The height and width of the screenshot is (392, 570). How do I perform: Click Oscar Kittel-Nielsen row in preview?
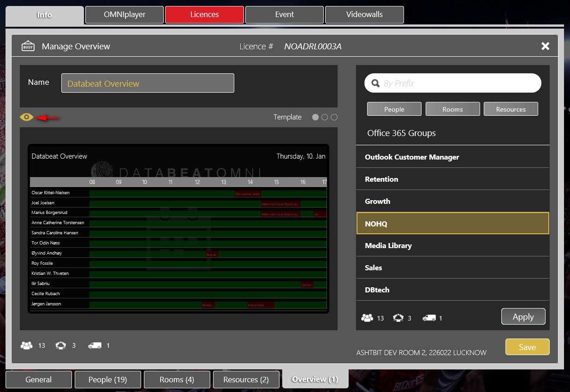click(x=178, y=193)
